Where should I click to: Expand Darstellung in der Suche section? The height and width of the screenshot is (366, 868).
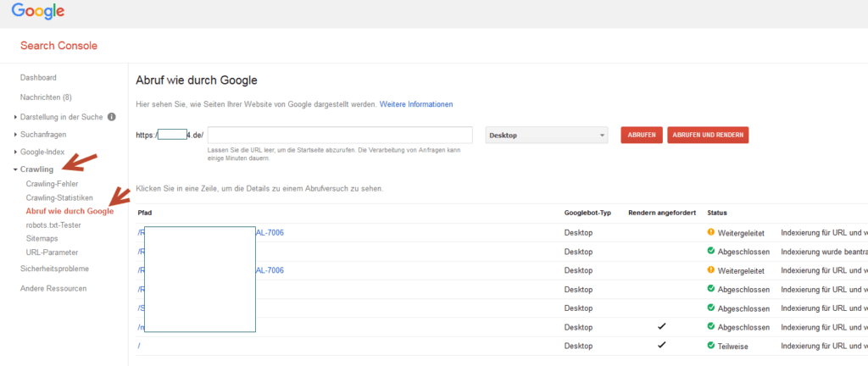point(61,117)
